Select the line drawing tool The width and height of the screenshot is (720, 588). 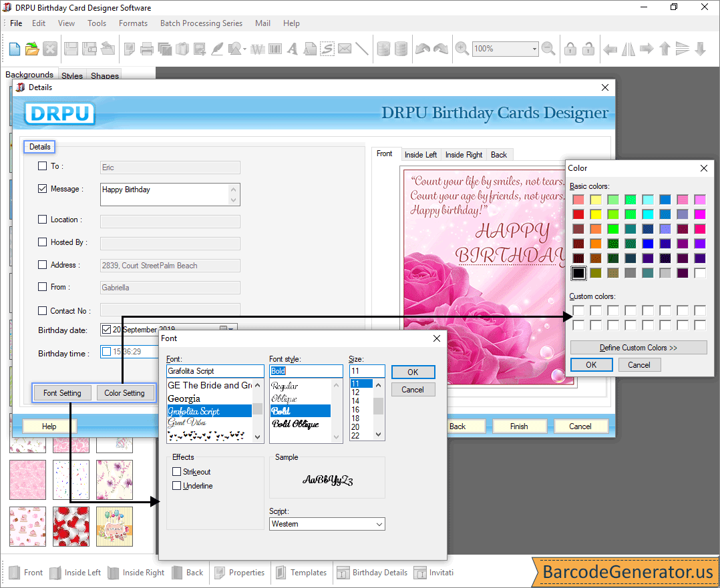[x=362, y=49]
